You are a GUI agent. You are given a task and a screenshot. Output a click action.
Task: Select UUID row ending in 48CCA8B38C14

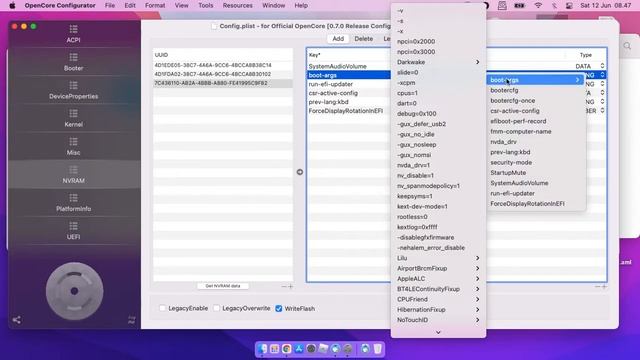click(x=223, y=65)
